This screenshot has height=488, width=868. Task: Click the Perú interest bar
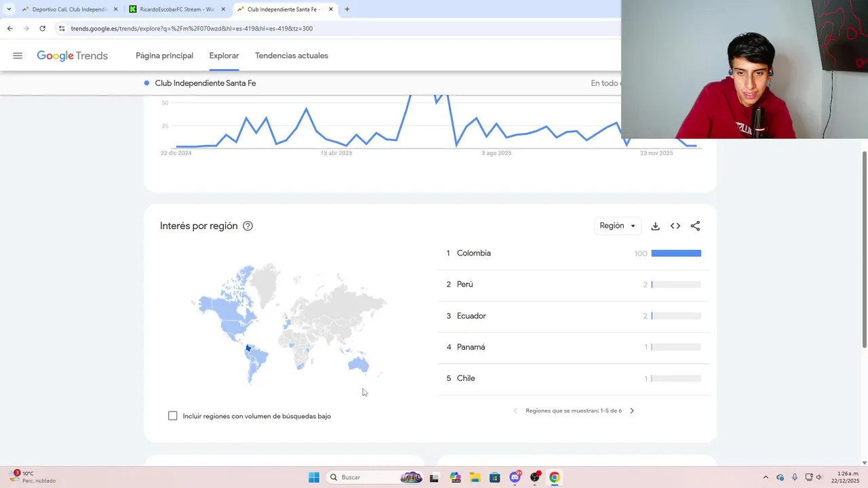[676, 285]
